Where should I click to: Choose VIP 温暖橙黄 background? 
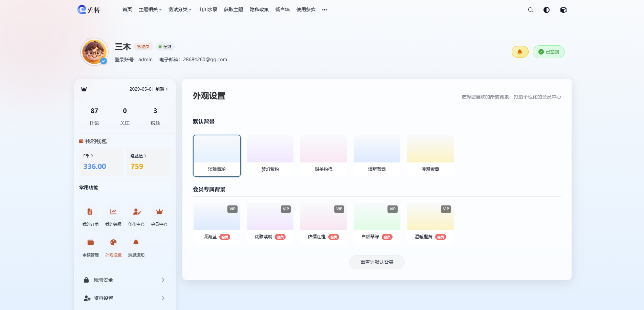coord(430,223)
